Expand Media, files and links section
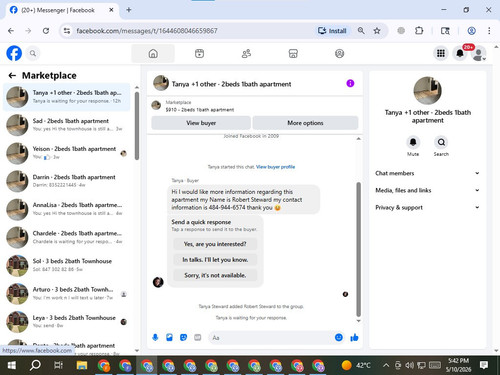The width and height of the screenshot is (500, 375). pyautogui.click(x=427, y=190)
